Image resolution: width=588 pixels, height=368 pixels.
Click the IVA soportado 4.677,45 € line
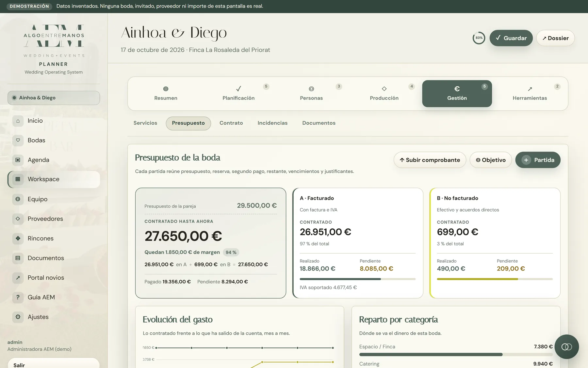point(328,288)
